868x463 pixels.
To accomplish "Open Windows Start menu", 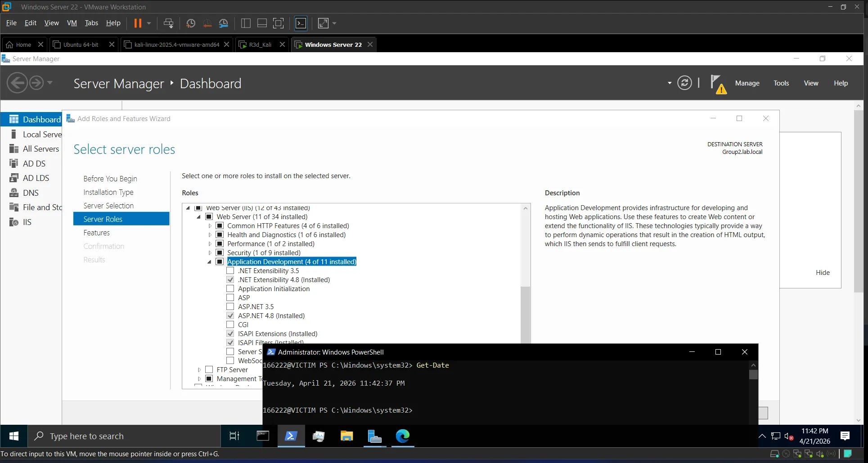I will tap(14, 436).
